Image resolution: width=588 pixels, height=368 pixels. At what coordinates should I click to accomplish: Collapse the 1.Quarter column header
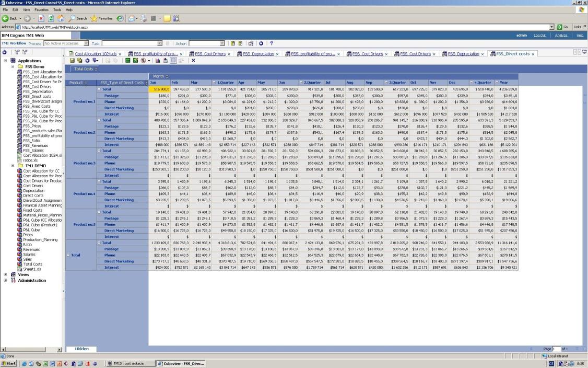(x=215, y=83)
